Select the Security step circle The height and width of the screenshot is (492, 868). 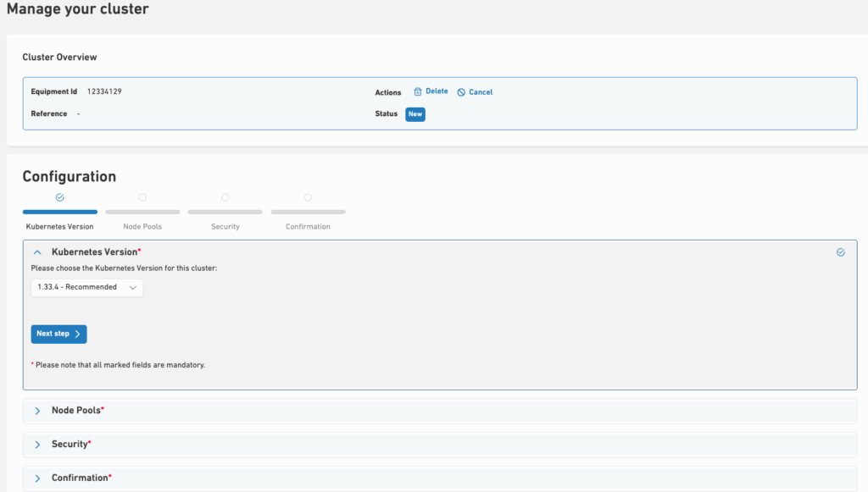(x=225, y=197)
